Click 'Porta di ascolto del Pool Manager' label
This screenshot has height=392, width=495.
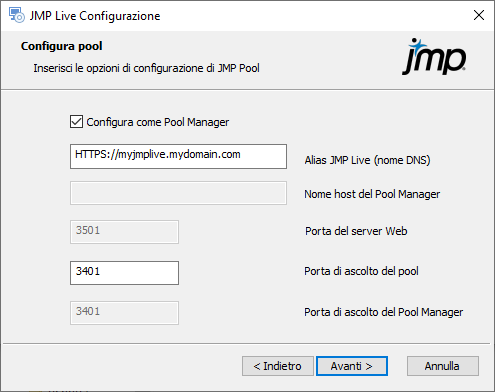click(x=383, y=312)
